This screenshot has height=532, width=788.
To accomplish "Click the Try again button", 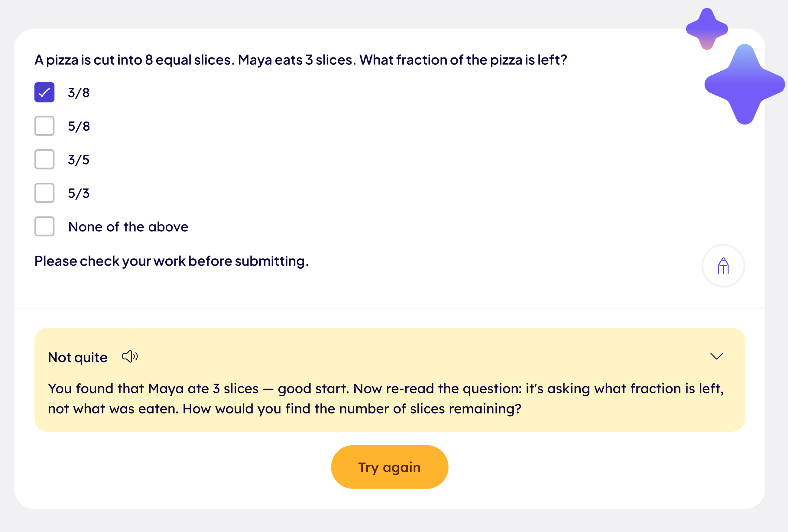I will (390, 467).
